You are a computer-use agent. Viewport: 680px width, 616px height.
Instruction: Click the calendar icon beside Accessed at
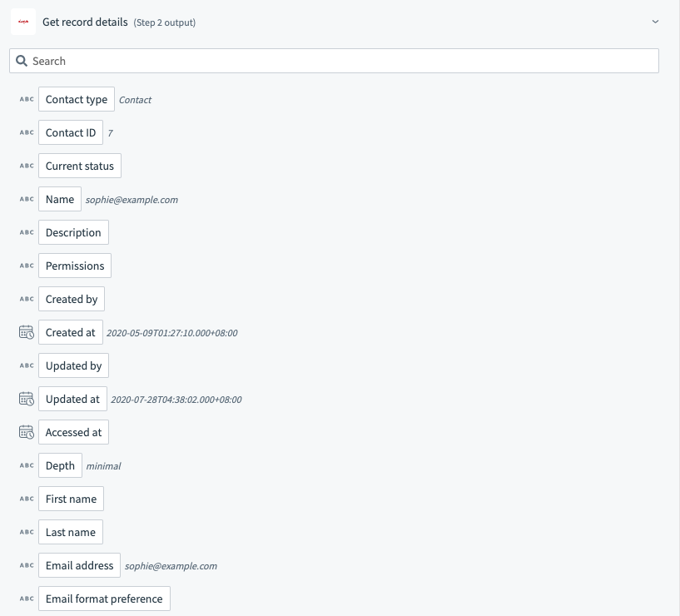click(x=27, y=432)
